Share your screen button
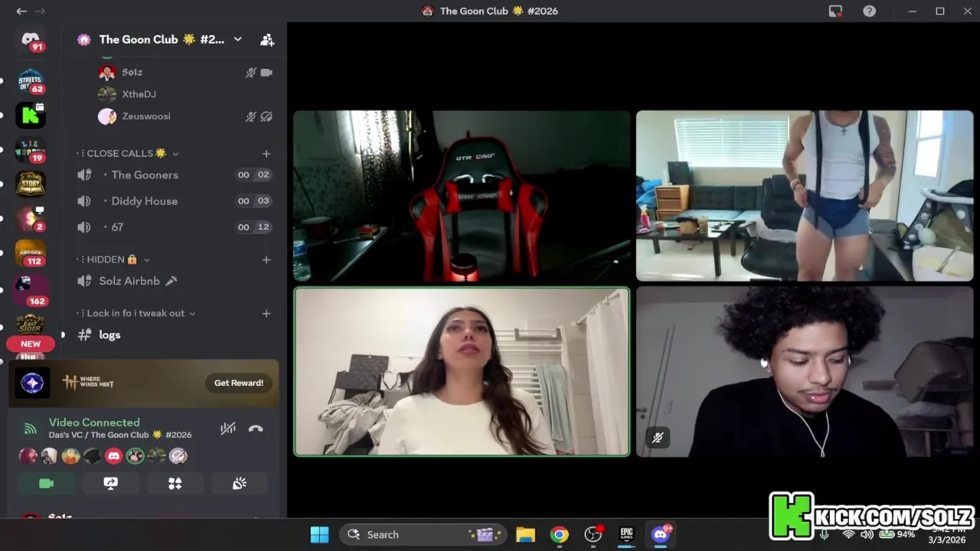 click(x=111, y=484)
